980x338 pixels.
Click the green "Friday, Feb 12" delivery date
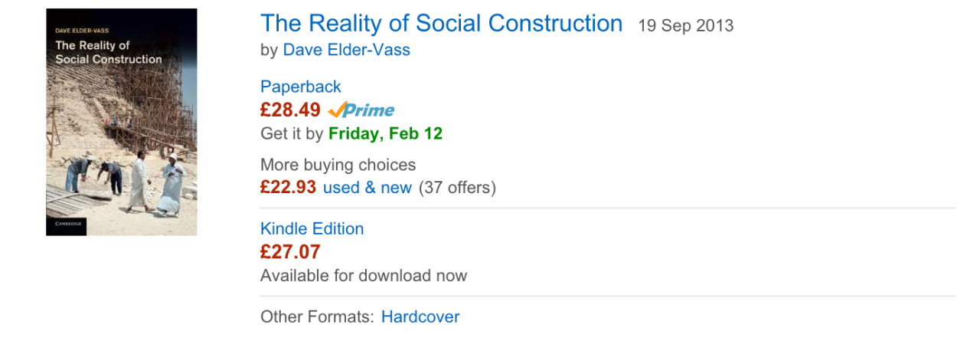coord(385,133)
